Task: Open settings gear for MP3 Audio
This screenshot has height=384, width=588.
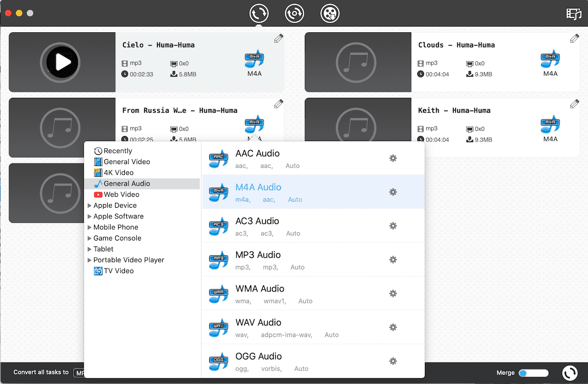Action: point(392,260)
